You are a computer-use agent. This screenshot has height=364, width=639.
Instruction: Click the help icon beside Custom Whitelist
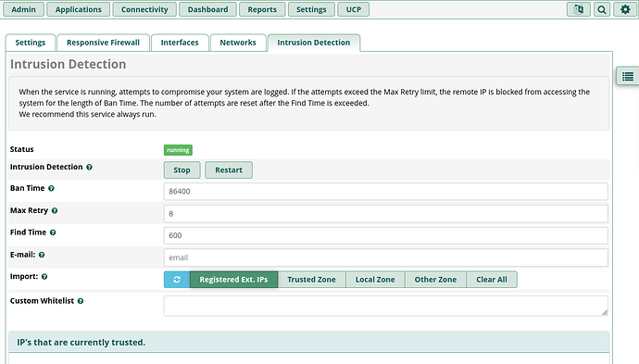click(x=81, y=301)
